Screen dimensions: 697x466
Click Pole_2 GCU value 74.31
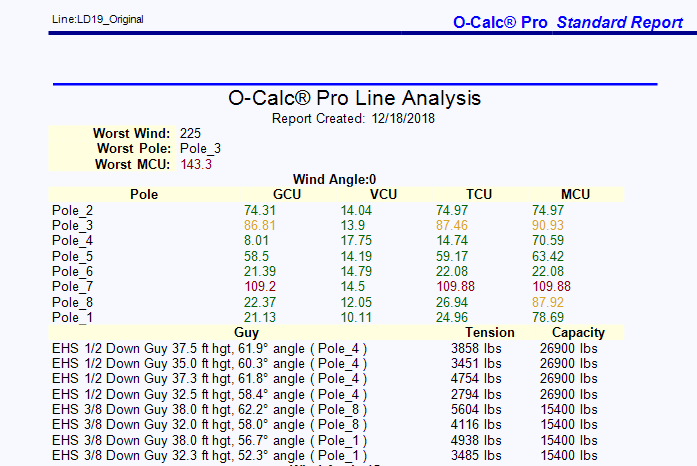260,210
